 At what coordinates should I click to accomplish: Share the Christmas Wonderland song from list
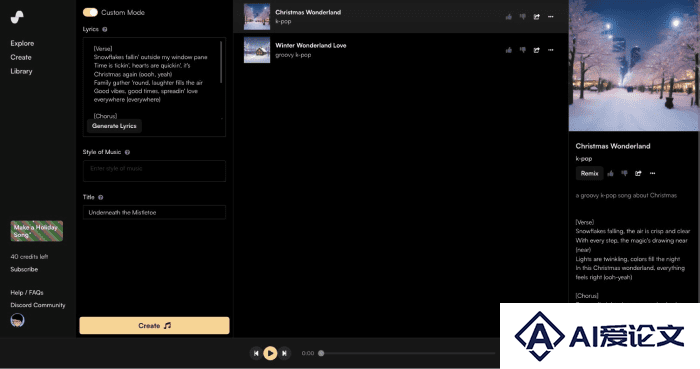click(537, 17)
